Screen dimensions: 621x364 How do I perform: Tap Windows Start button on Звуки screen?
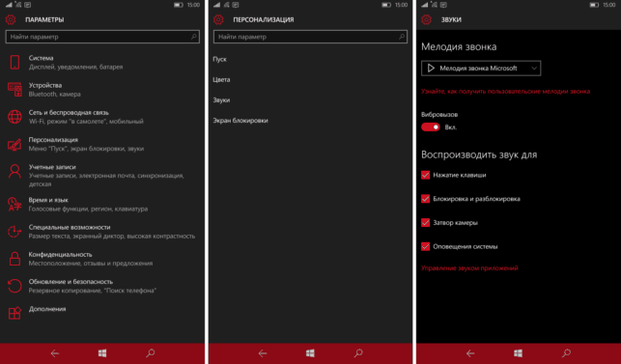tap(518, 353)
